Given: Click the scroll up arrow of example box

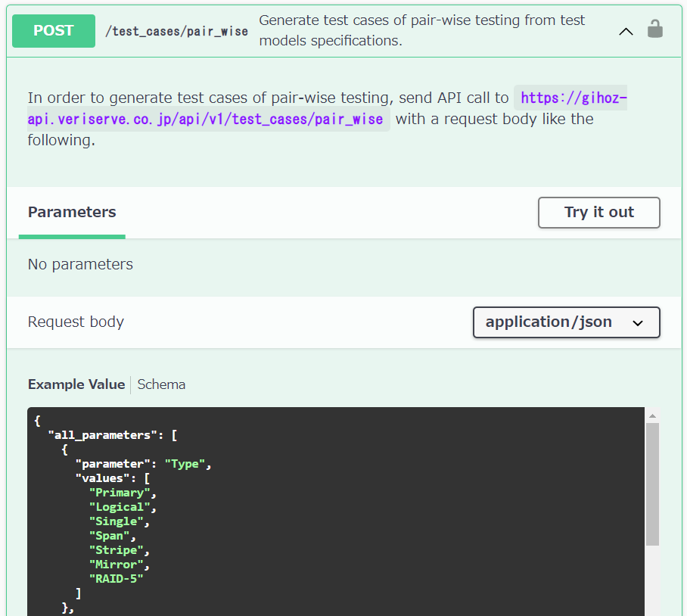Looking at the screenshot, I should point(652,415).
